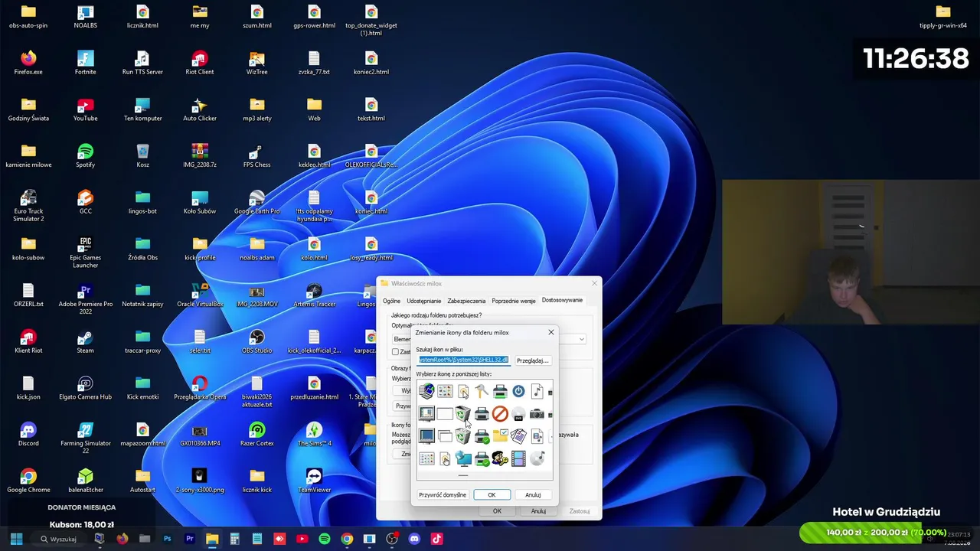Screen dimensions: 980x551
Task: Open Calculator from the taskbar
Action: (234, 539)
